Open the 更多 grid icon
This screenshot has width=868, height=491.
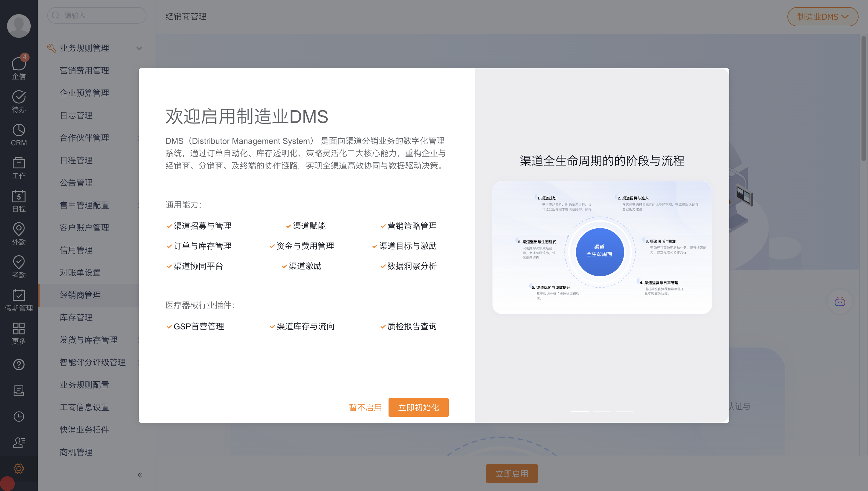click(19, 329)
